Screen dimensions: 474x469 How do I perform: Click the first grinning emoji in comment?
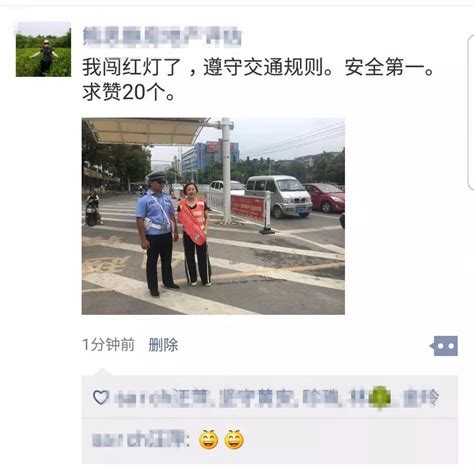click(209, 439)
